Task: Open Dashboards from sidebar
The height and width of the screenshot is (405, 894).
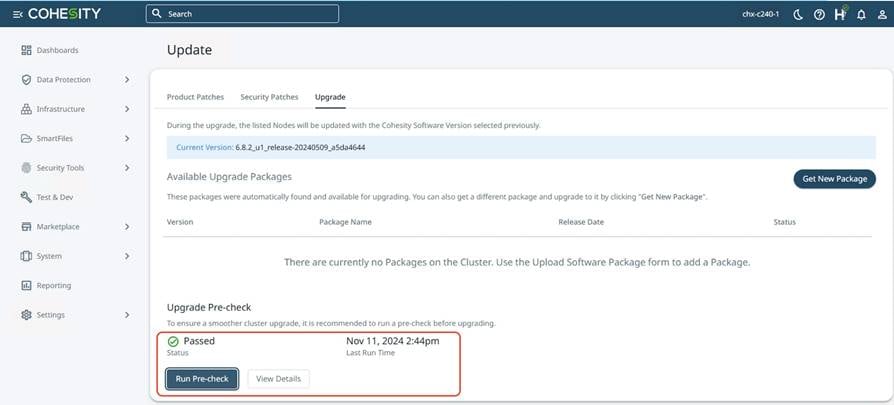Action: [58, 50]
